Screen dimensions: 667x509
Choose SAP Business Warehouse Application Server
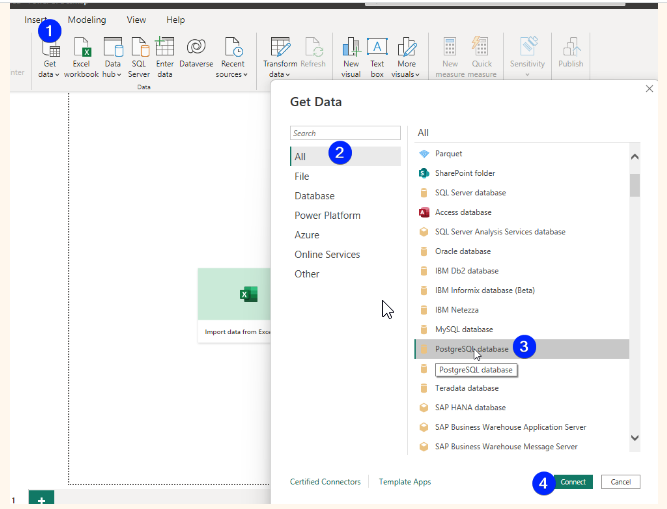(522, 427)
